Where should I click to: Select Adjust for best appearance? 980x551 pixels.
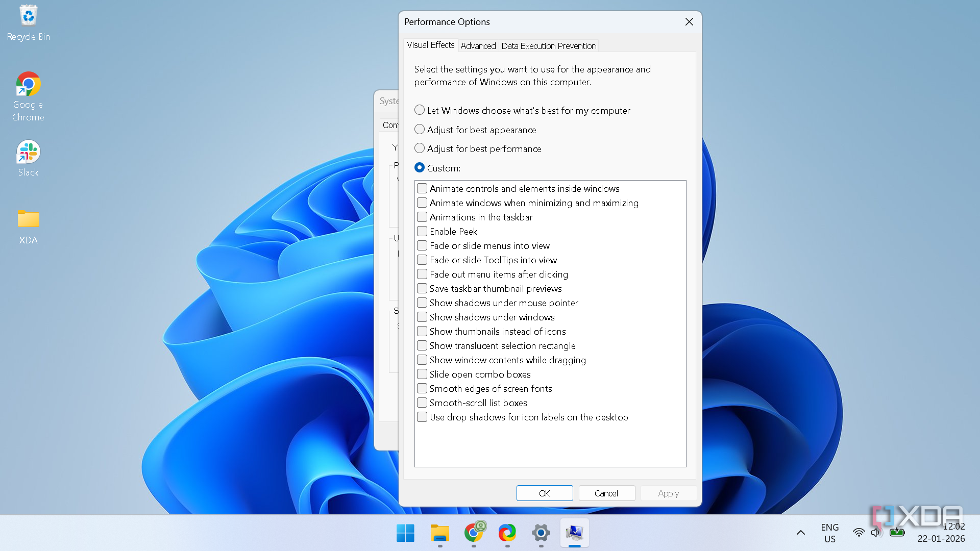[x=475, y=130]
